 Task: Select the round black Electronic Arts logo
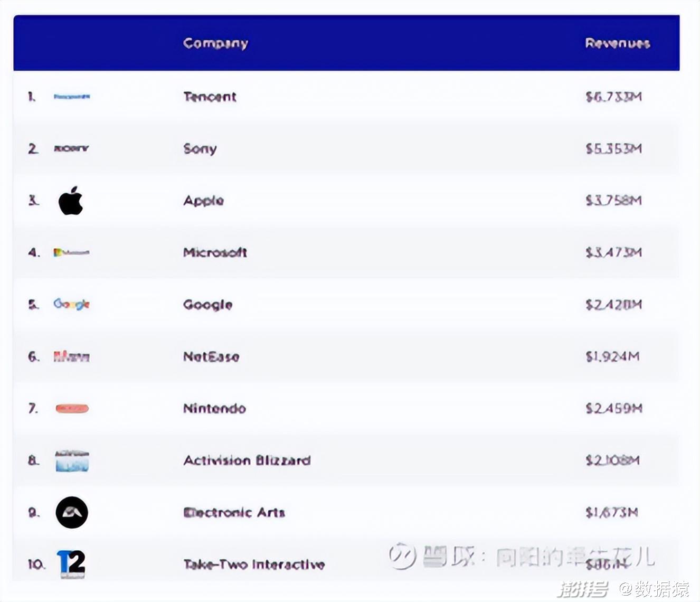[72, 512]
